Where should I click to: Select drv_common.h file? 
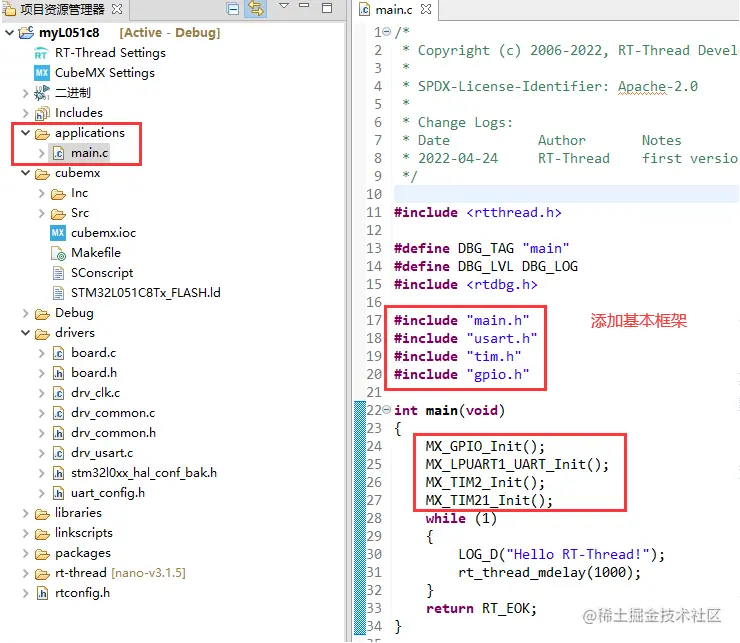pyautogui.click(x=113, y=433)
